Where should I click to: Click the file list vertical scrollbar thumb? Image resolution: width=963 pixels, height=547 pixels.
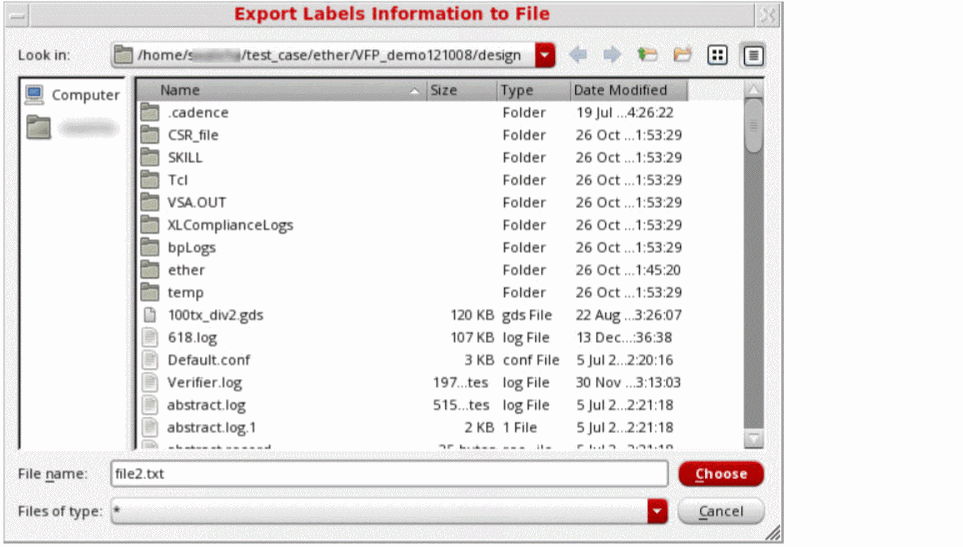pyautogui.click(x=754, y=126)
